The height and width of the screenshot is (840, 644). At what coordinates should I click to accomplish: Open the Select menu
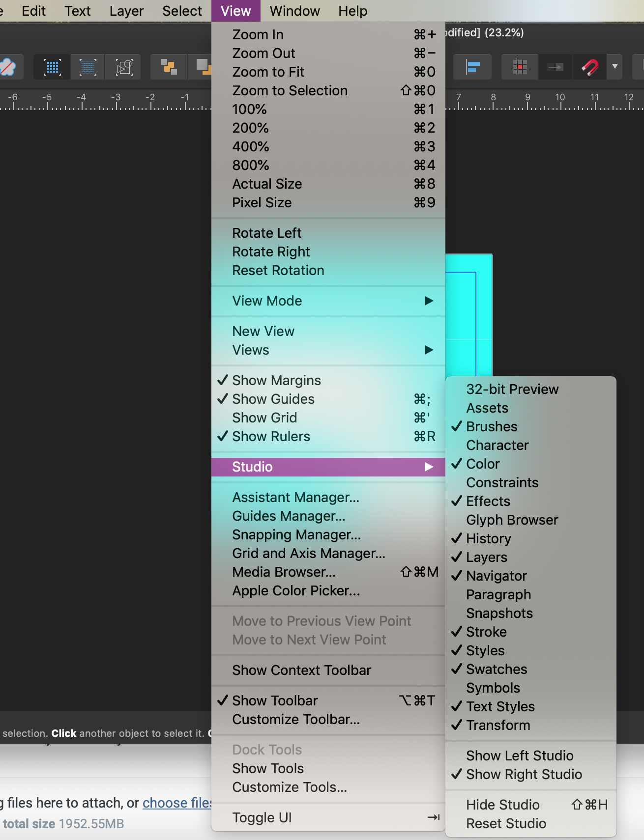coord(182,11)
